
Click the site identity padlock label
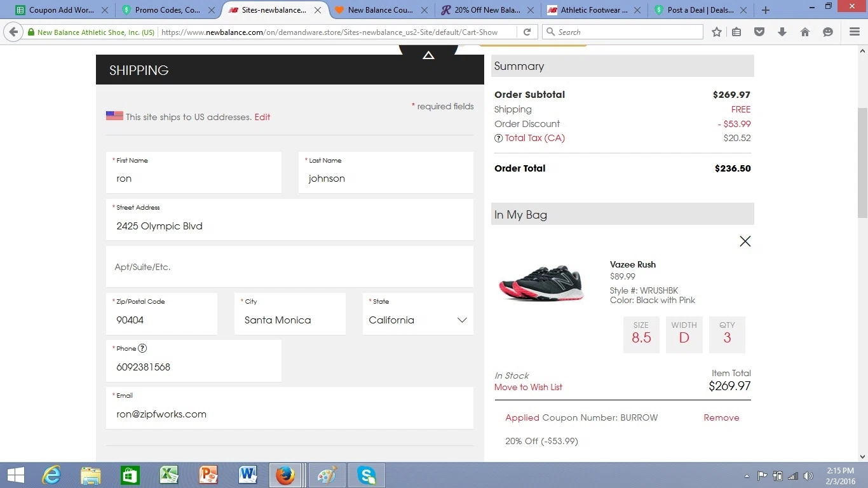pos(91,32)
